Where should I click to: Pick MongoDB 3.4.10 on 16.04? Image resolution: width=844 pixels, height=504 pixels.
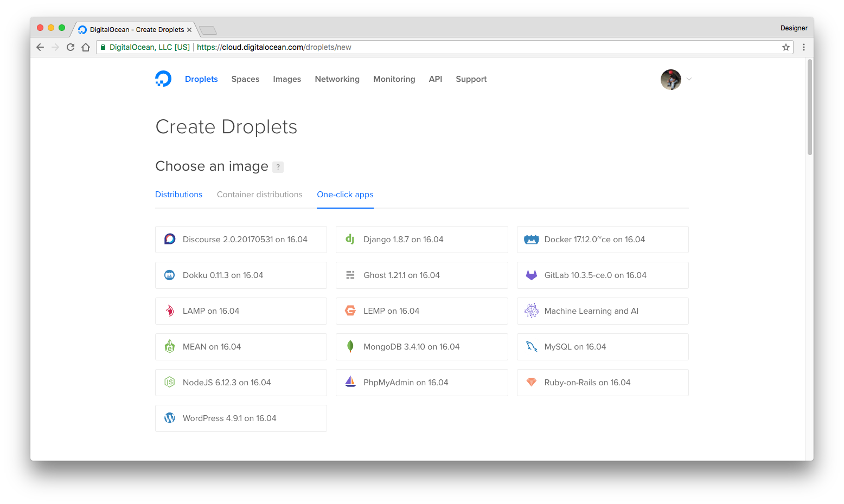coord(422,347)
